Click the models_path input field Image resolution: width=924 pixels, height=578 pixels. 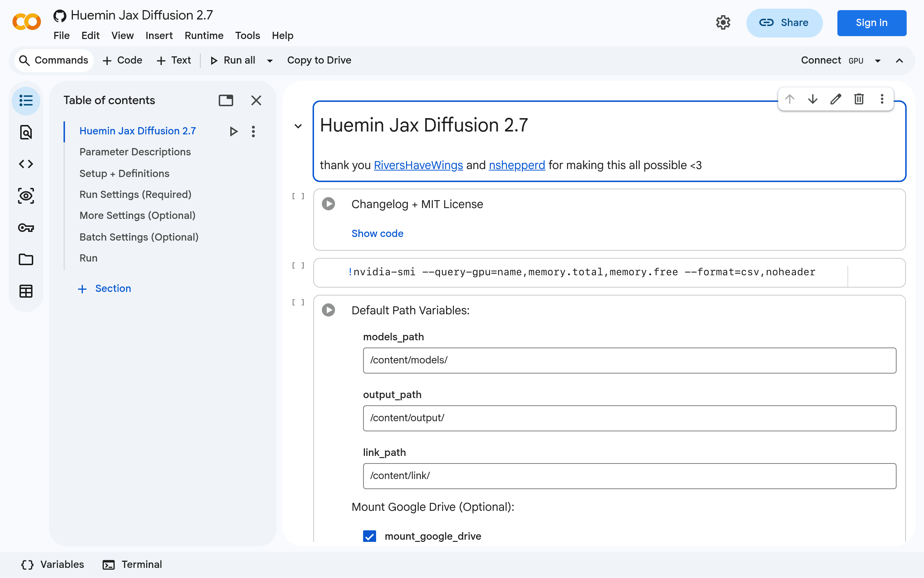click(x=629, y=360)
